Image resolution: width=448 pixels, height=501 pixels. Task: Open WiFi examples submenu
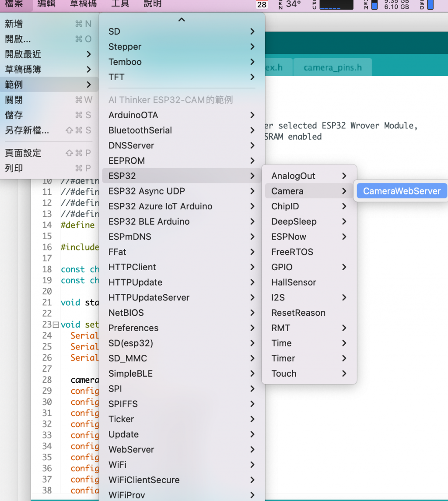point(182,465)
